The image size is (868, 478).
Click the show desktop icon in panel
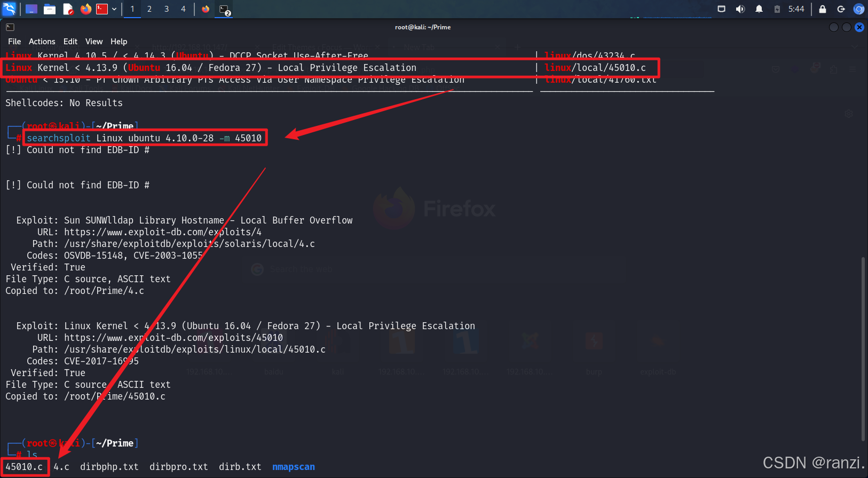[x=31, y=9]
